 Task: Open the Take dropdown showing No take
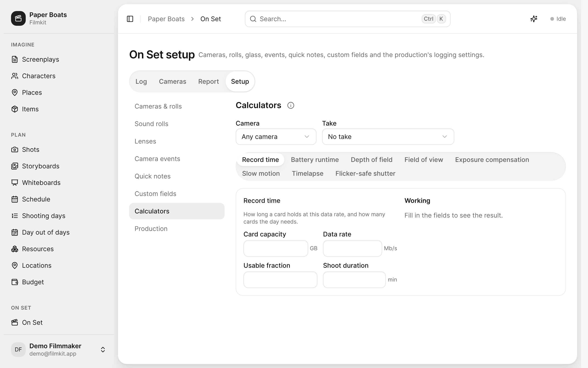pyautogui.click(x=388, y=137)
